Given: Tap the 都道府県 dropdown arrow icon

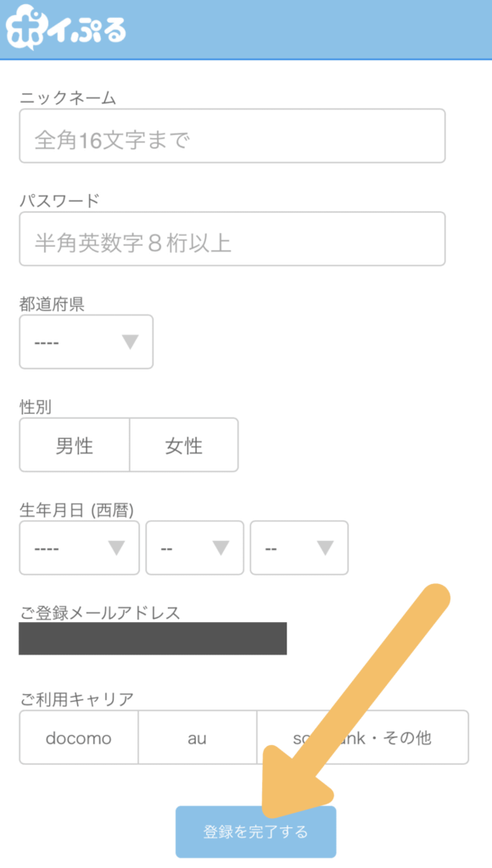Looking at the screenshot, I should point(130,342).
